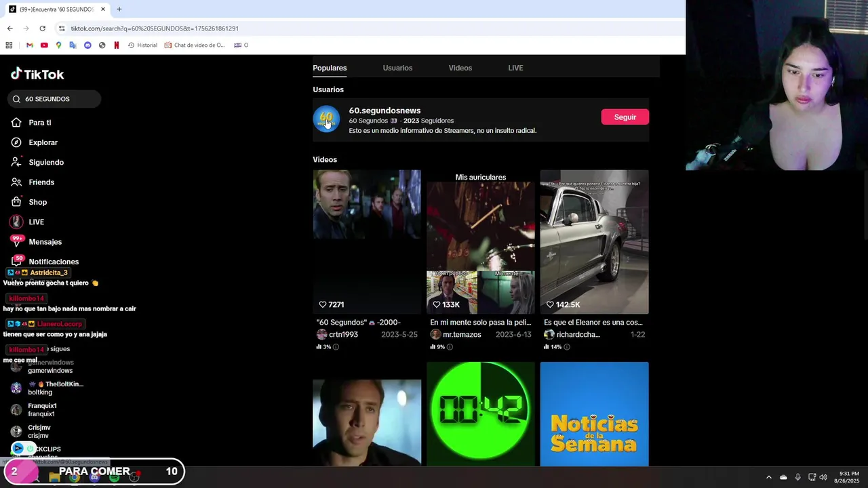
Task: Open the Siguiendo page
Action: pyautogui.click(x=37, y=162)
